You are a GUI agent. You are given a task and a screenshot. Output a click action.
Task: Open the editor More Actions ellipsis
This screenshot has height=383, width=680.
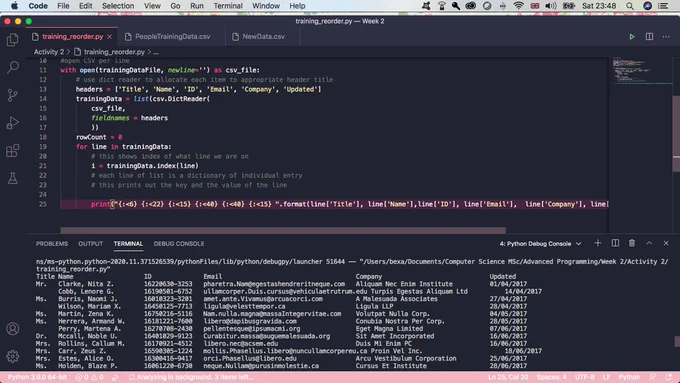[666, 37]
